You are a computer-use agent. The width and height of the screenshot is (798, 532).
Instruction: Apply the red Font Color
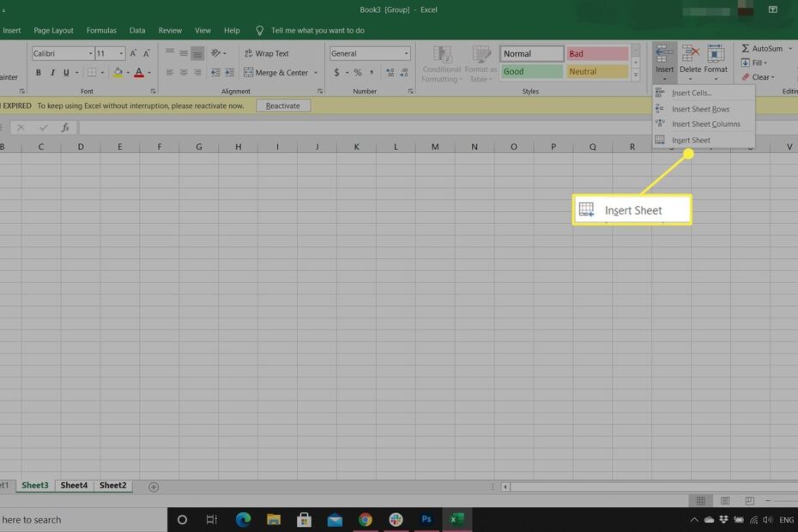tap(139, 73)
